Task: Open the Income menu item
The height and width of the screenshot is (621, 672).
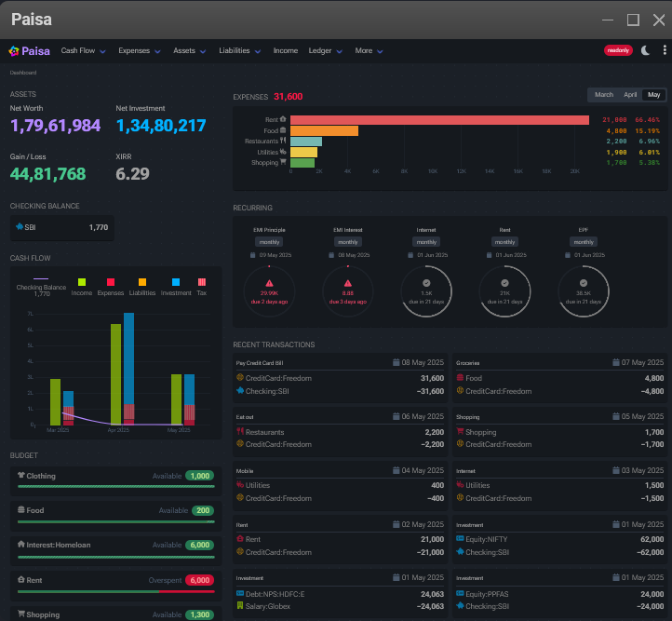Action: coord(285,51)
